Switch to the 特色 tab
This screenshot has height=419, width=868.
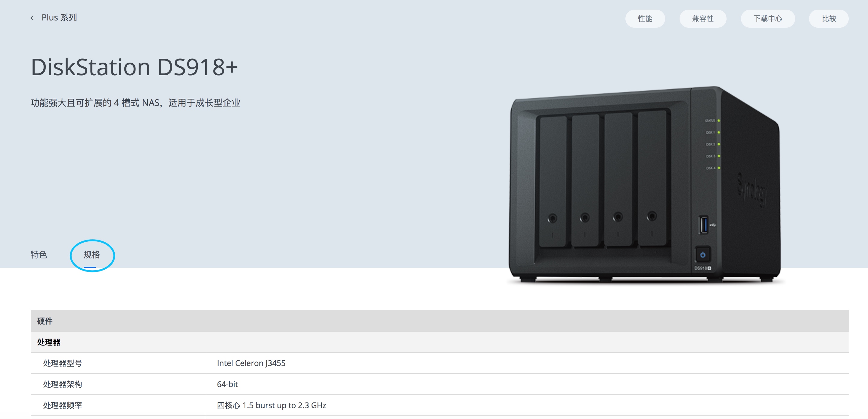39,255
